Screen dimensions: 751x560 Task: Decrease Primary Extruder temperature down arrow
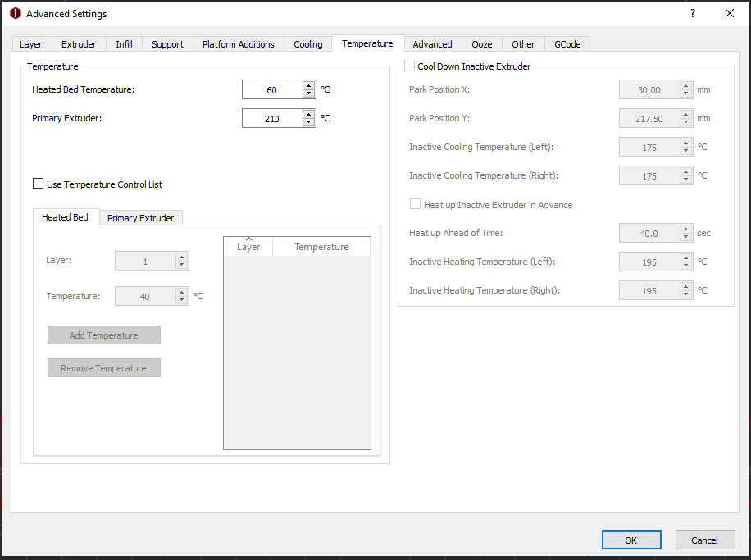[309, 123]
